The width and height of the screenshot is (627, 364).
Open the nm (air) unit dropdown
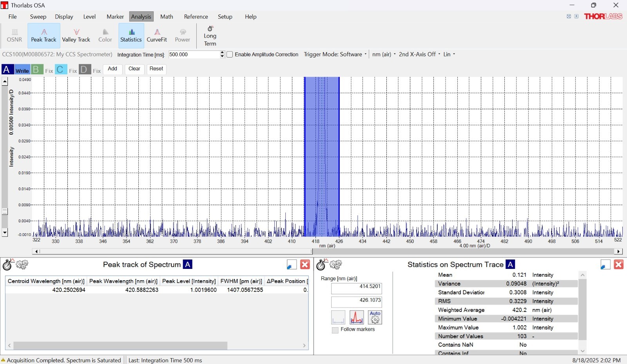point(384,54)
